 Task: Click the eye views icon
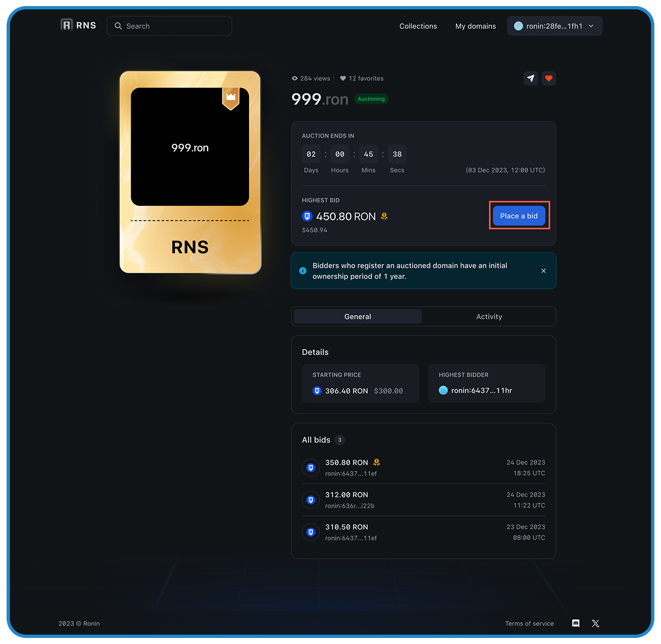[x=295, y=78]
